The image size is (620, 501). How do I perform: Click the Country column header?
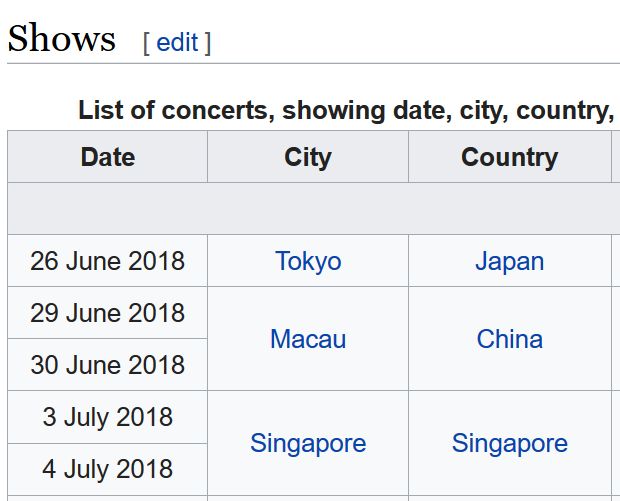510,157
